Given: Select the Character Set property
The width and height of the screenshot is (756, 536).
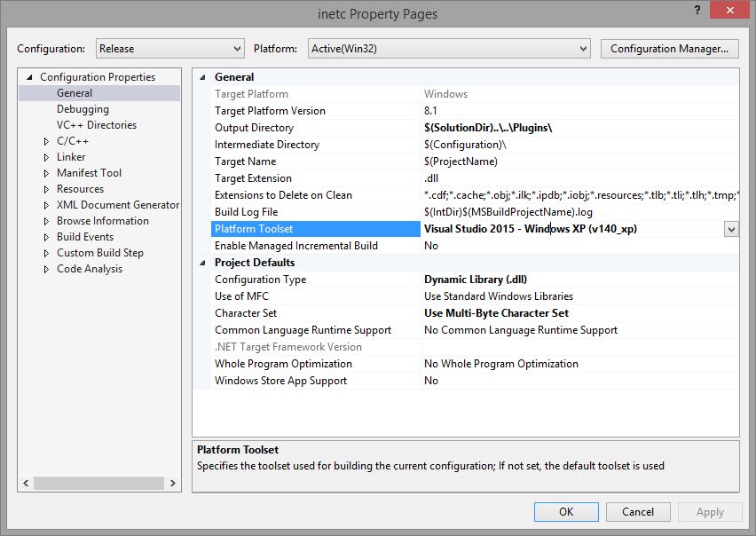Looking at the screenshot, I should pyautogui.click(x=246, y=313).
